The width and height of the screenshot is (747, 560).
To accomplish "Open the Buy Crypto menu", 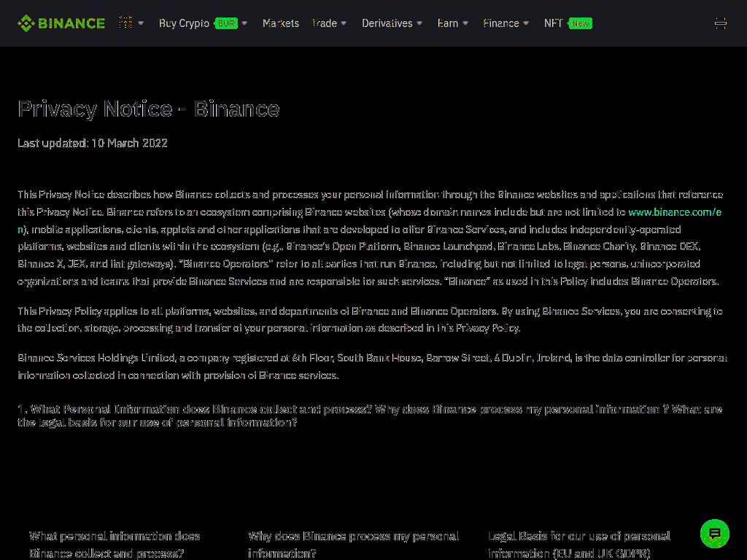I will point(184,23).
